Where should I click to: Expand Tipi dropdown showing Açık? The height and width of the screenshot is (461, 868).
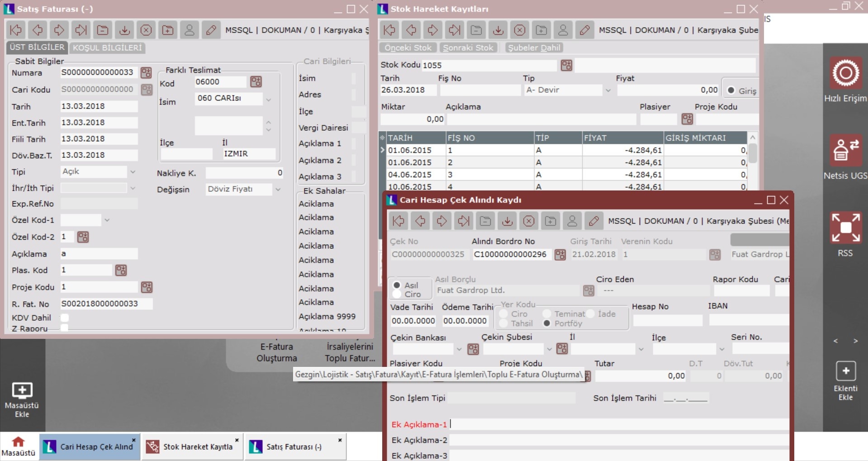pos(133,172)
